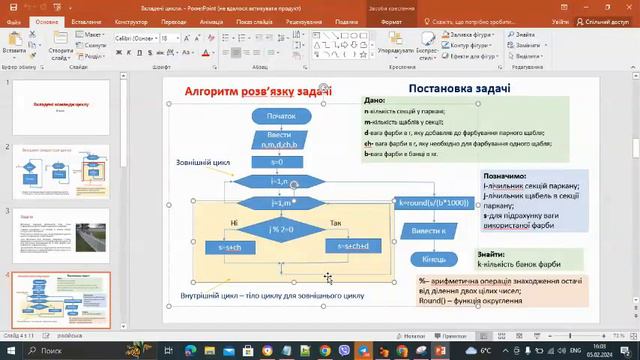The width and height of the screenshot is (640, 360).
Task: Switch to the Animations (Анімація) tab
Action: 211,22
